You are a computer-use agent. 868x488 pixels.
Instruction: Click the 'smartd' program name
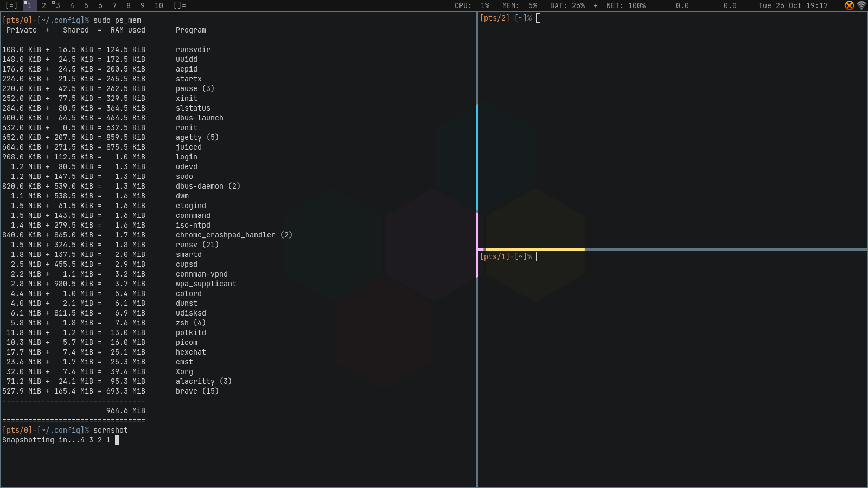189,255
